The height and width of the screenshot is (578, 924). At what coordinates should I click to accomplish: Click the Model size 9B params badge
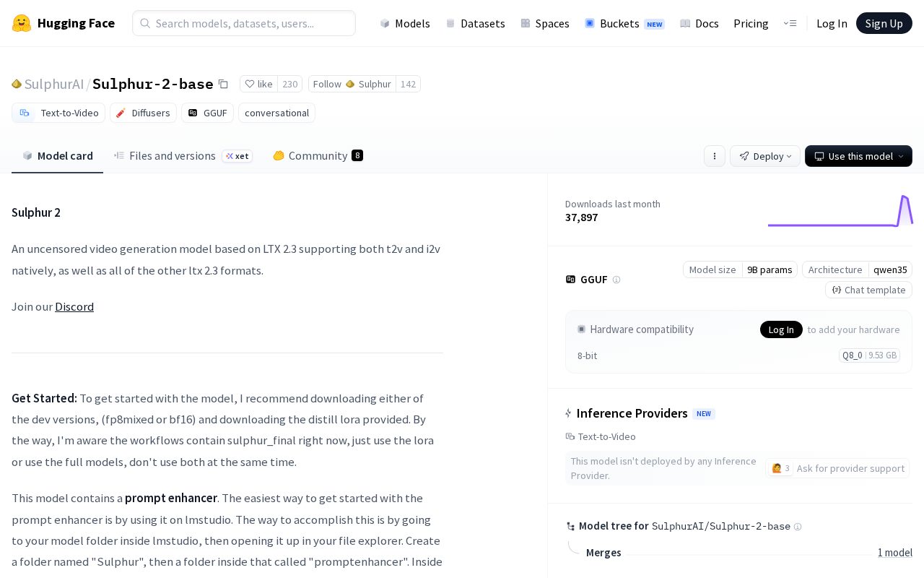pos(740,269)
